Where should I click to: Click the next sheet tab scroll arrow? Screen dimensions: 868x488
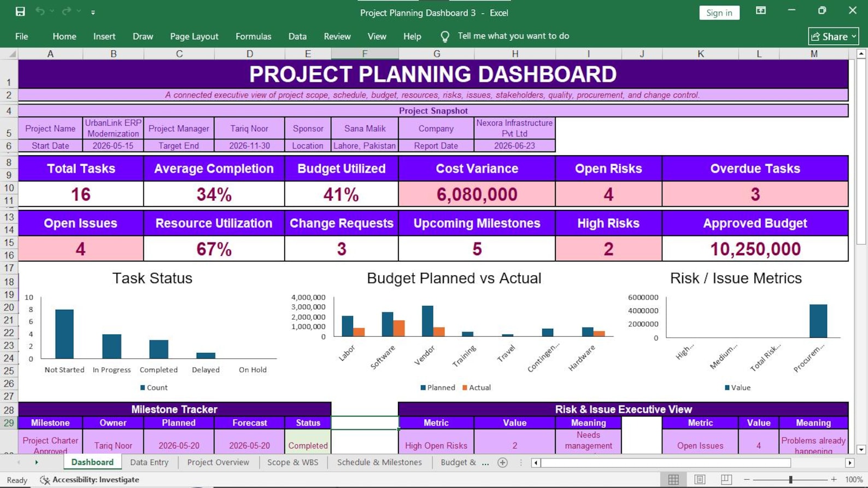(x=37, y=463)
